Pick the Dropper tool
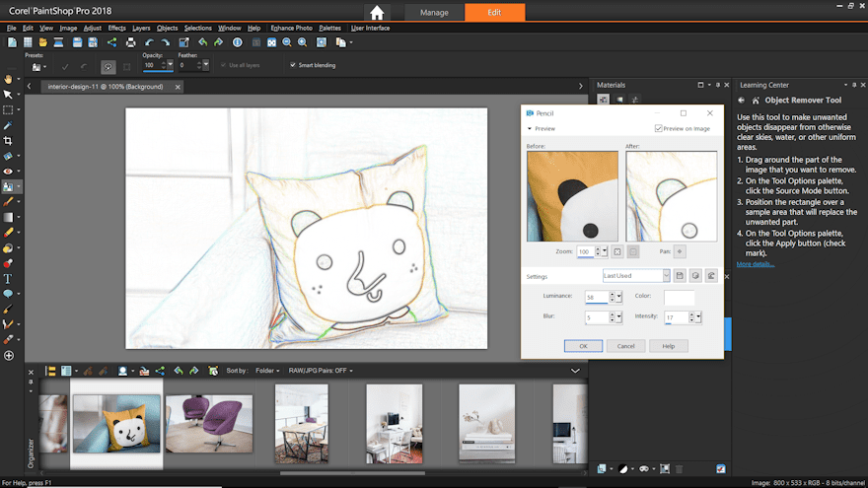Viewport: 868px width, 488px height. 8,125
